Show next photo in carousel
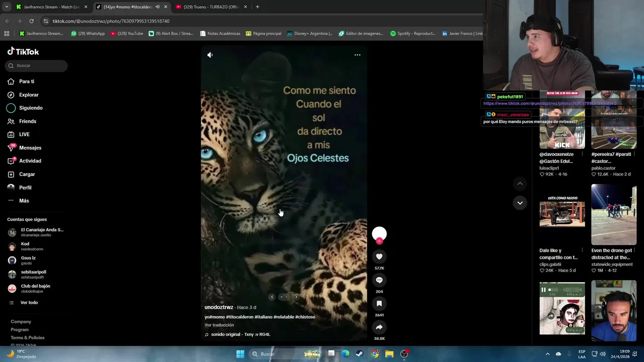The width and height of the screenshot is (644, 362). [x=296, y=297]
